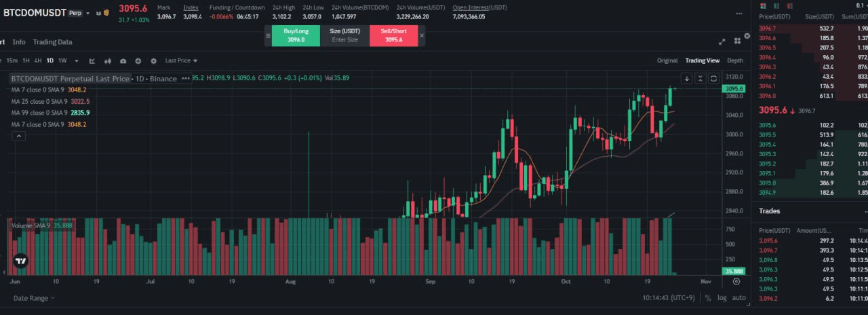Click the Index underlined link
This screenshot has width=868, height=315.
click(191, 7)
